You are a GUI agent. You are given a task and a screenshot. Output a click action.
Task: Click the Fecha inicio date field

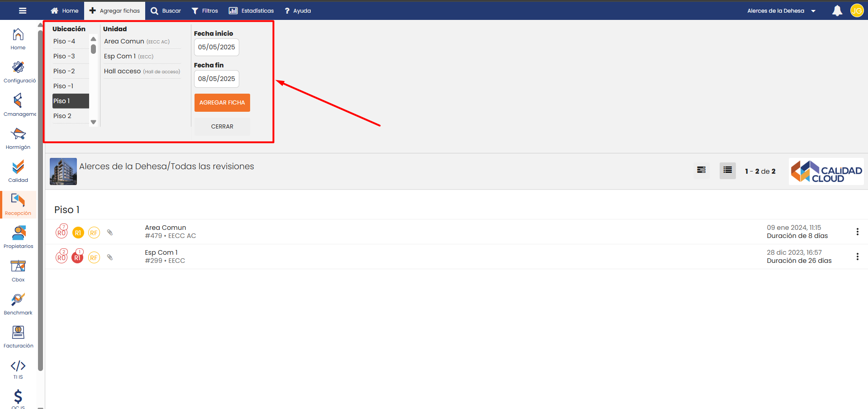point(216,47)
